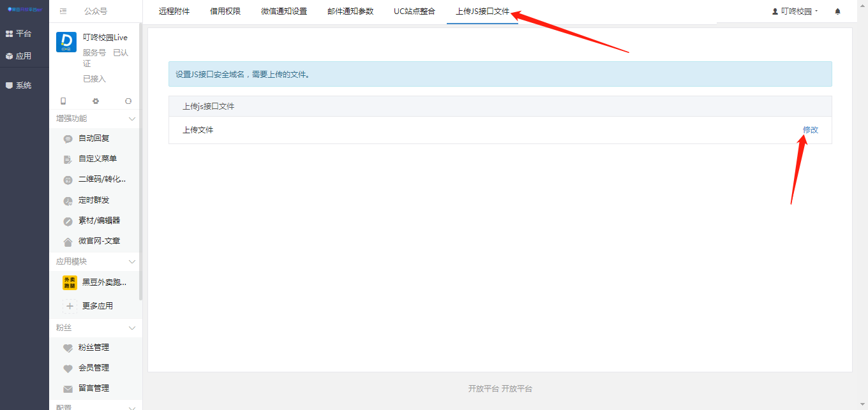The height and width of the screenshot is (410, 868).
Task: Click the 叮咚校园Live account avatar
Action: tap(66, 42)
